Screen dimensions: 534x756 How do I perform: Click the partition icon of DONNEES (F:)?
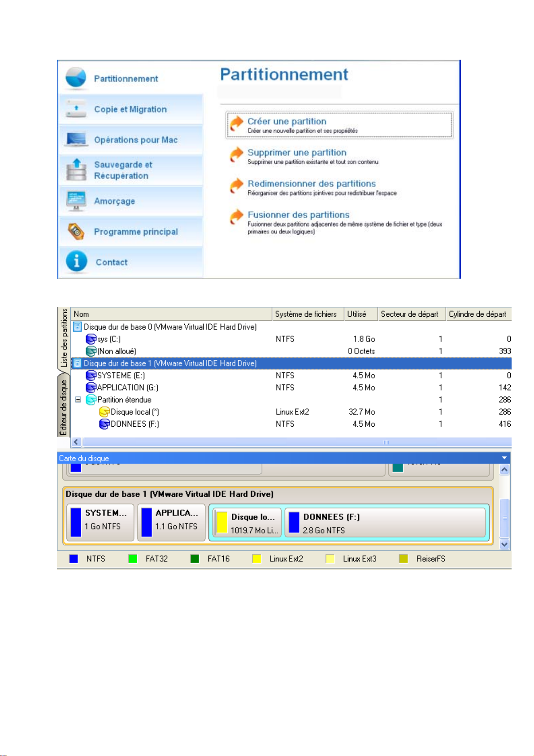tap(104, 424)
